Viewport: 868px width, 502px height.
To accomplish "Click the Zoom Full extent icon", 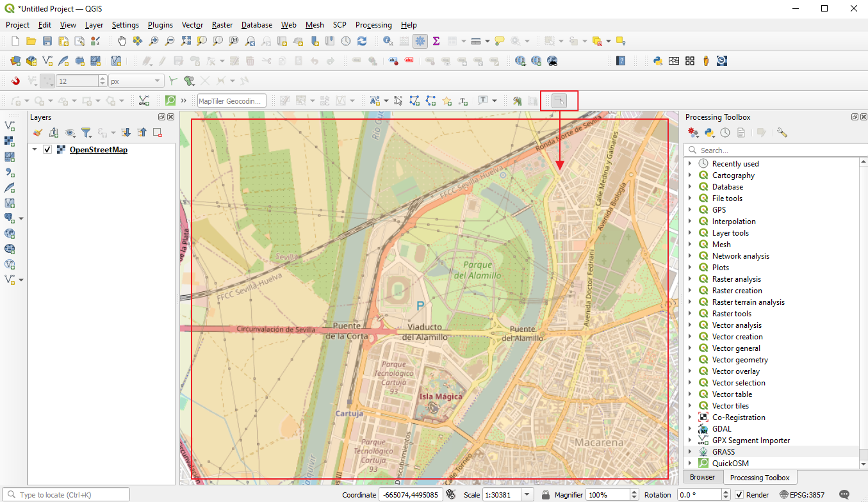I will pos(186,41).
